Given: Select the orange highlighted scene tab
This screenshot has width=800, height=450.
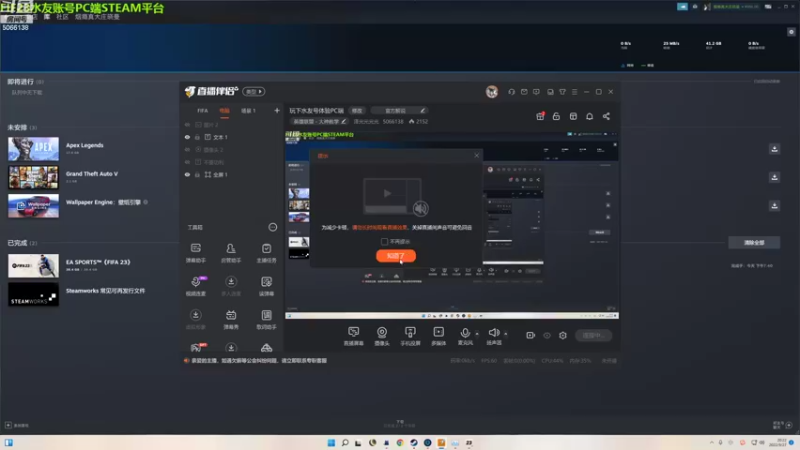Looking at the screenshot, I should pos(224,111).
